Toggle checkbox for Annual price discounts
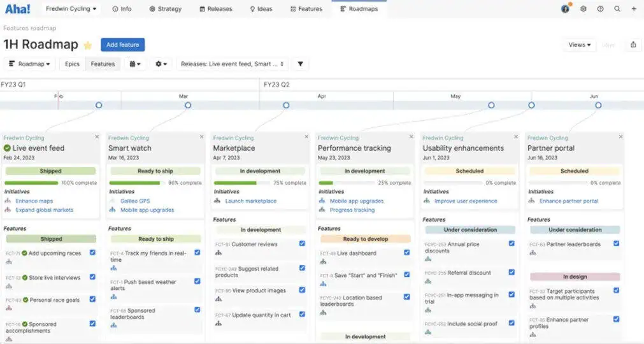The width and height of the screenshot is (644, 344). tap(512, 243)
